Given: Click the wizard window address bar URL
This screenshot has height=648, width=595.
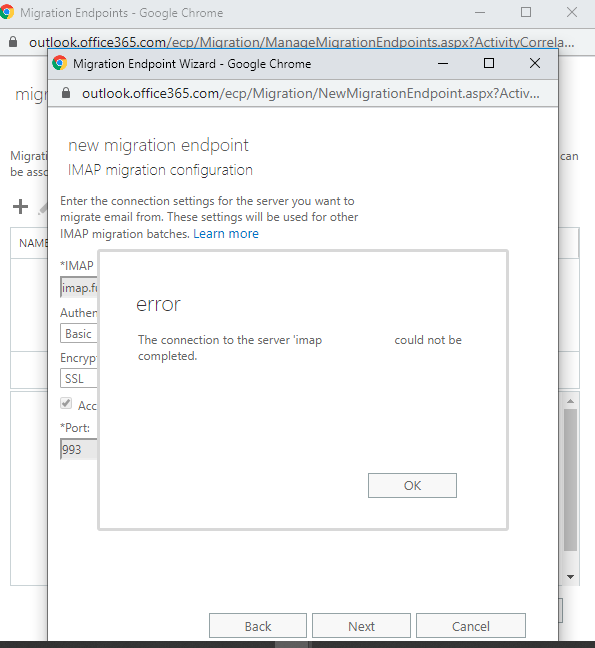Looking at the screenshot, I should point(311,93).
